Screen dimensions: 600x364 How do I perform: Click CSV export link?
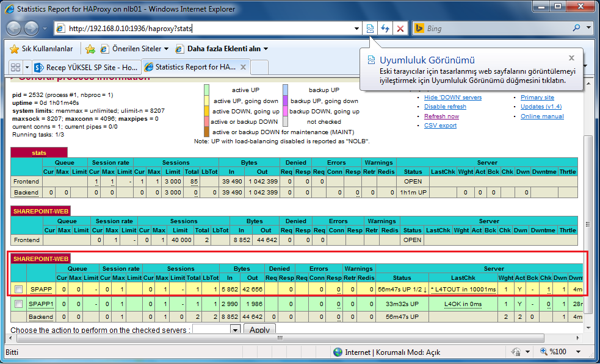click(440, 125)
